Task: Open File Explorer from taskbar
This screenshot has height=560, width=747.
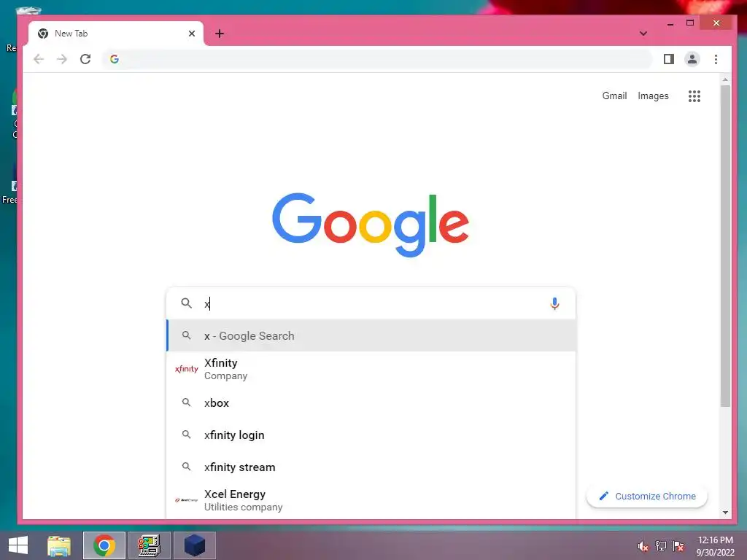Action: click(59, 545)
